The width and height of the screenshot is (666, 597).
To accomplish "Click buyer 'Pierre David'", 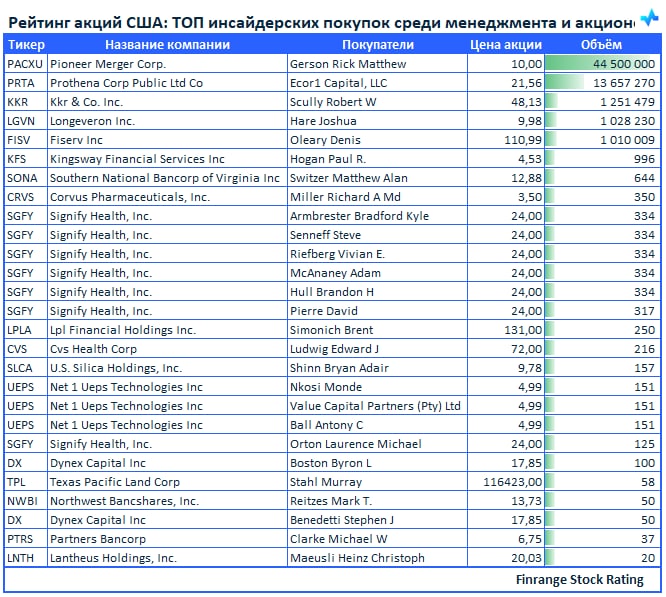I will 323,311.
